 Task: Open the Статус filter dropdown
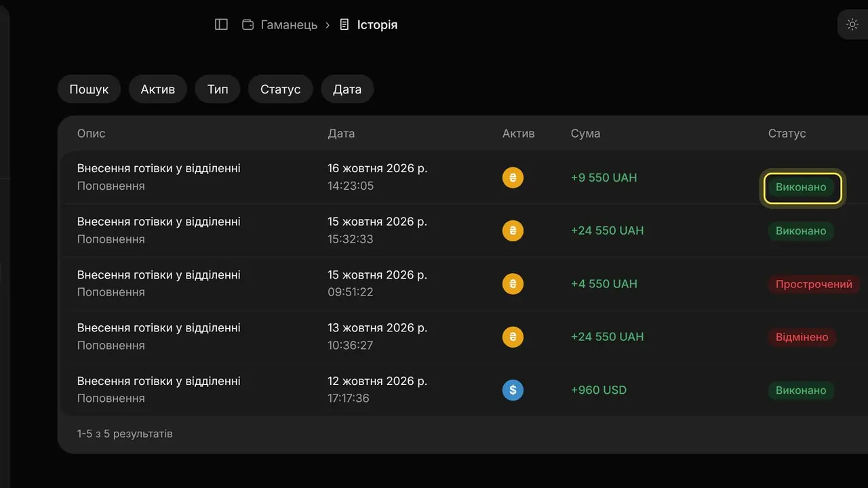tap(280, 89)
